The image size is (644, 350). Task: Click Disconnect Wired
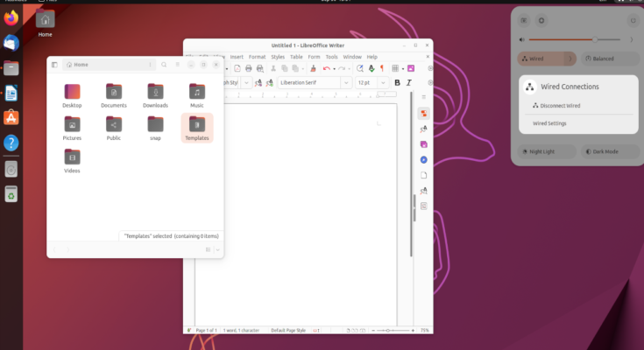(560, 106)
